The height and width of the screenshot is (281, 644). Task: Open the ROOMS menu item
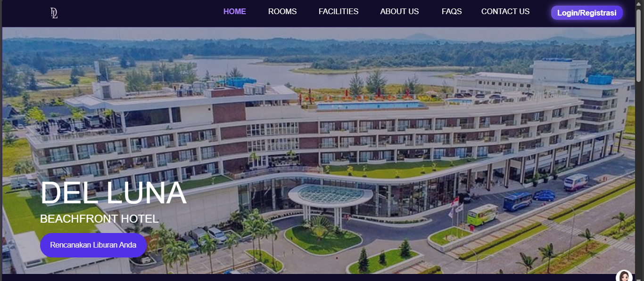282,12
